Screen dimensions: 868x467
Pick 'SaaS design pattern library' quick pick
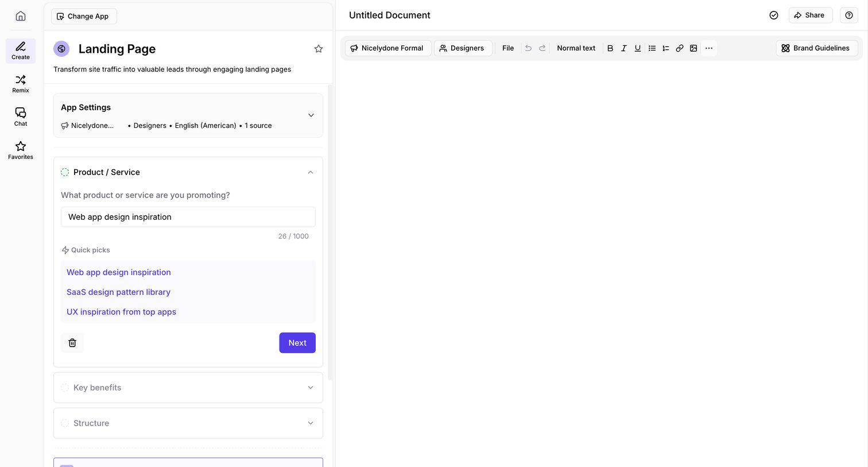click(118, 292)
